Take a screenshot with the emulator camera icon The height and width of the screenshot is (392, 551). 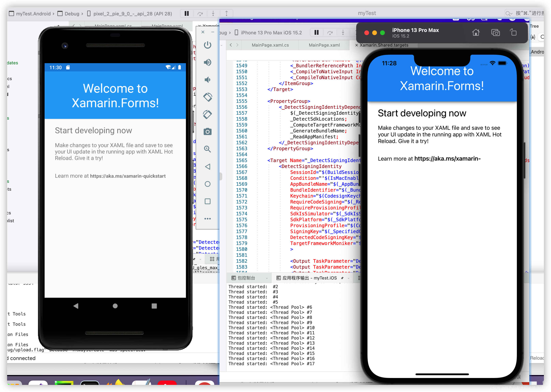[x=207, y=131]
